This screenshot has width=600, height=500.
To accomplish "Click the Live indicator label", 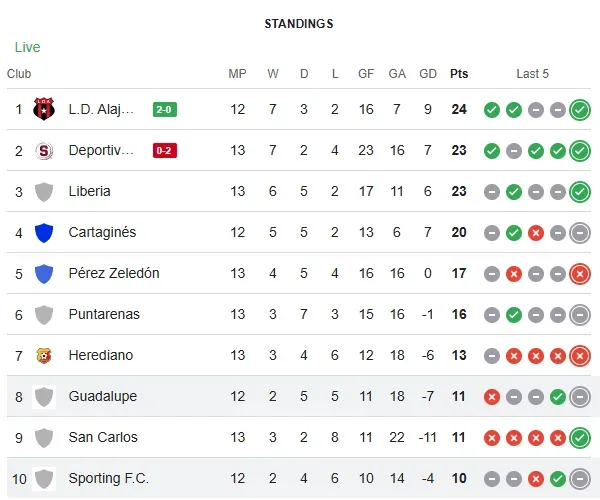I will click(28, 47).
